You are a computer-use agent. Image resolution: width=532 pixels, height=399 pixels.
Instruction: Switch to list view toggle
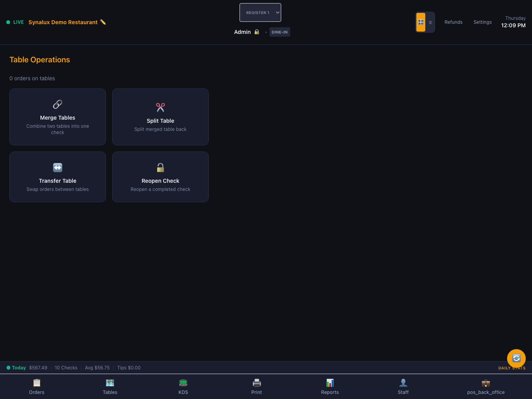pyautogui.click(x=430, y=22)
